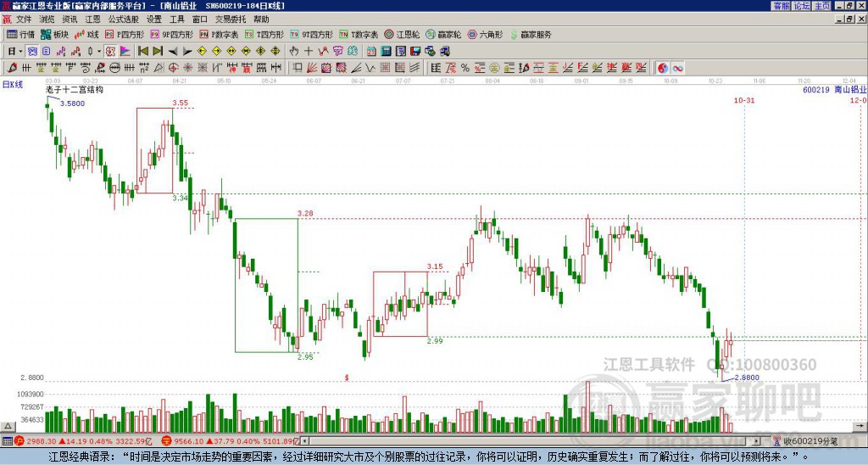Open the P数字表 number table

220,34
